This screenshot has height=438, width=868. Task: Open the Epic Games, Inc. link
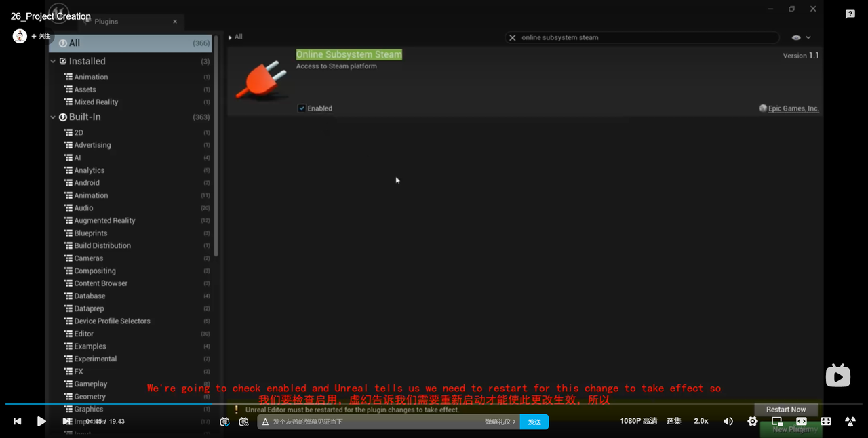(x=793, y=108)
